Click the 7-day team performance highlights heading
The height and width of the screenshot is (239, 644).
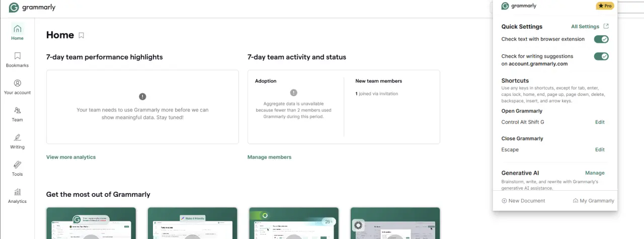pyautogui.click(x=105, y=57)
